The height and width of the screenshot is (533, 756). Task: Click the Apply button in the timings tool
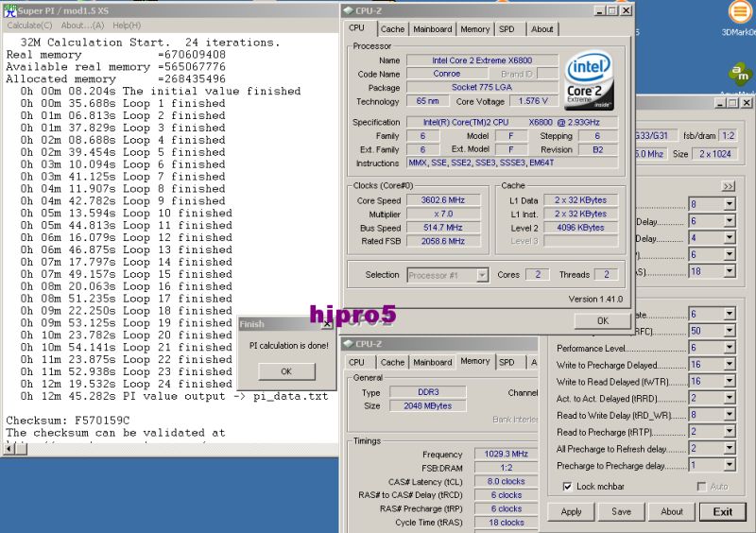pyautogui.click(x=572, y=512)
